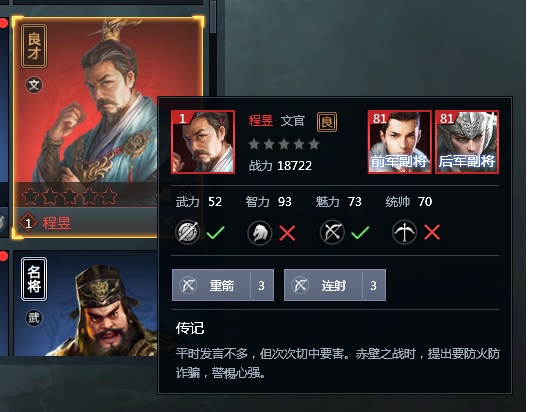Click the shield infantry troop icon

pos(187,233)
